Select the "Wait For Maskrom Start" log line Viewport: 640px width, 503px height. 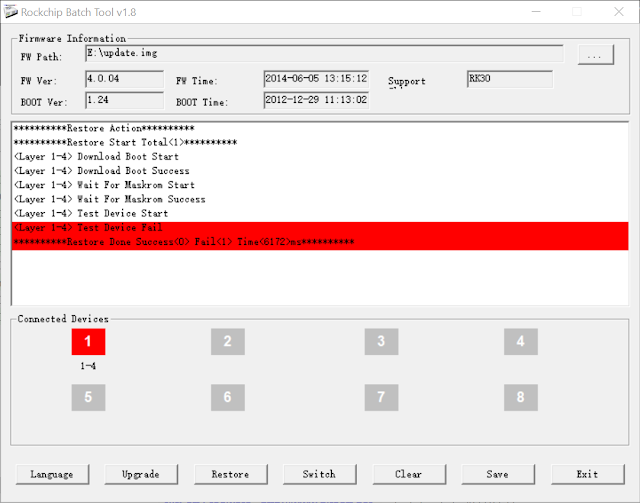click(320, 185)
